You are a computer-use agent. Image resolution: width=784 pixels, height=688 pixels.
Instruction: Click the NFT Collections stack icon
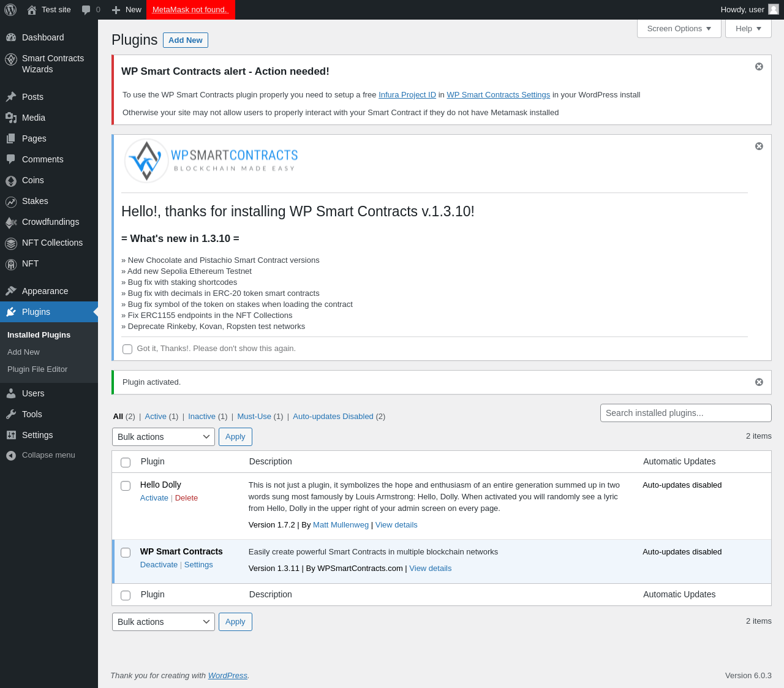click(11, 243)
